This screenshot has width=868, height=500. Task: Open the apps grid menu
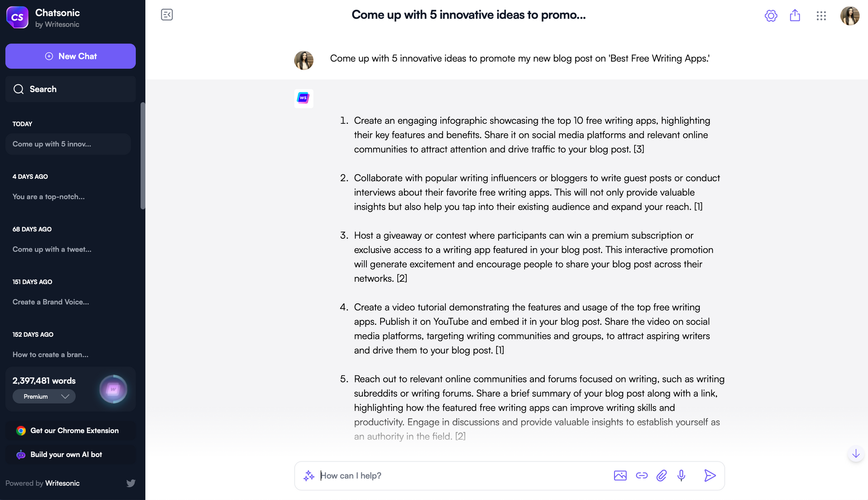[821, 16]
